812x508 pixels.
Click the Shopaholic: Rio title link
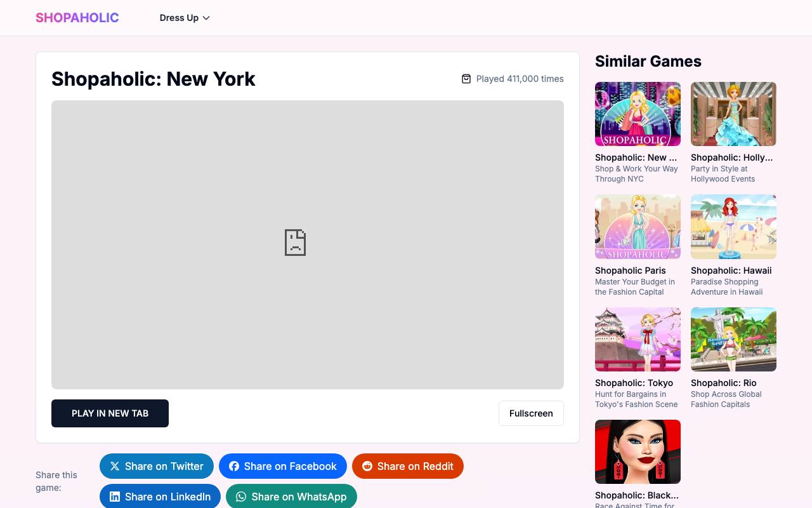coord(724,383)
